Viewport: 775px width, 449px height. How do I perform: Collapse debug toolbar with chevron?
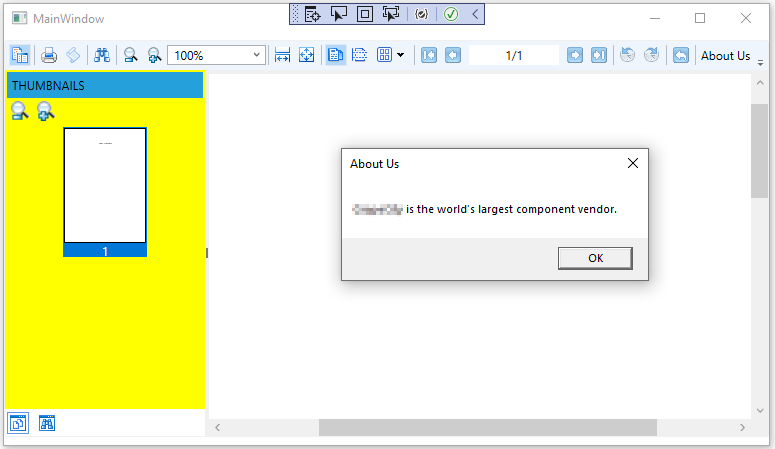[x=475, y=14]
